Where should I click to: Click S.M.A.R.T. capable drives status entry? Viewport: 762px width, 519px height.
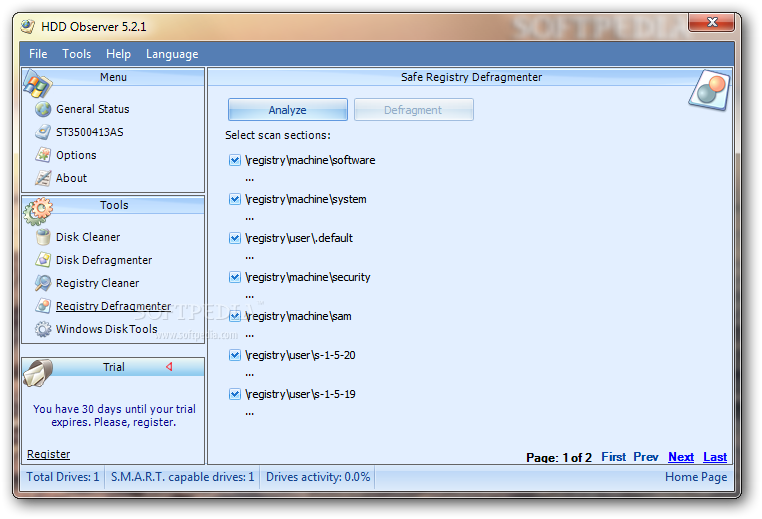click(183, 477)
